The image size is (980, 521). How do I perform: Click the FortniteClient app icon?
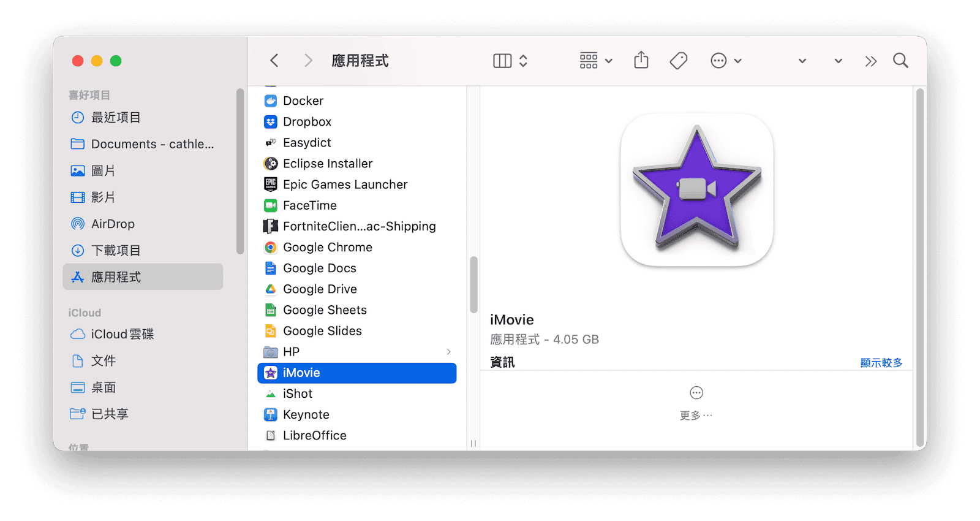click(270, 226)
